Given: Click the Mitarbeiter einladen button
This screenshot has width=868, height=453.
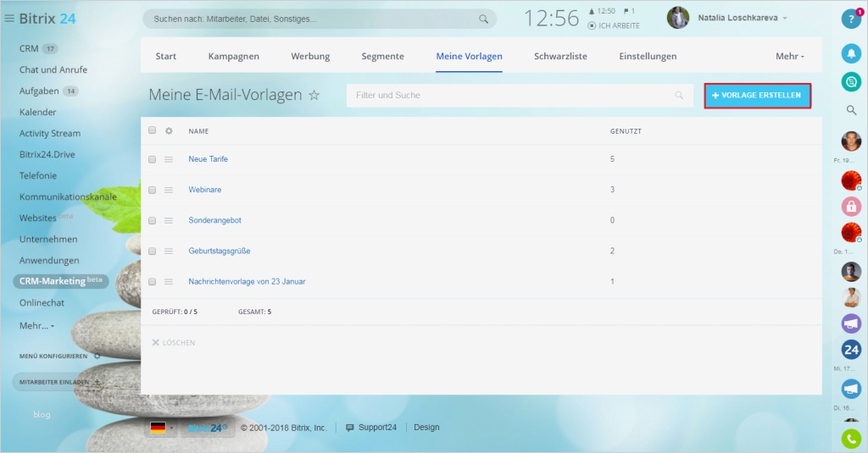Looking at the screenshot, I should click(60, 382).
